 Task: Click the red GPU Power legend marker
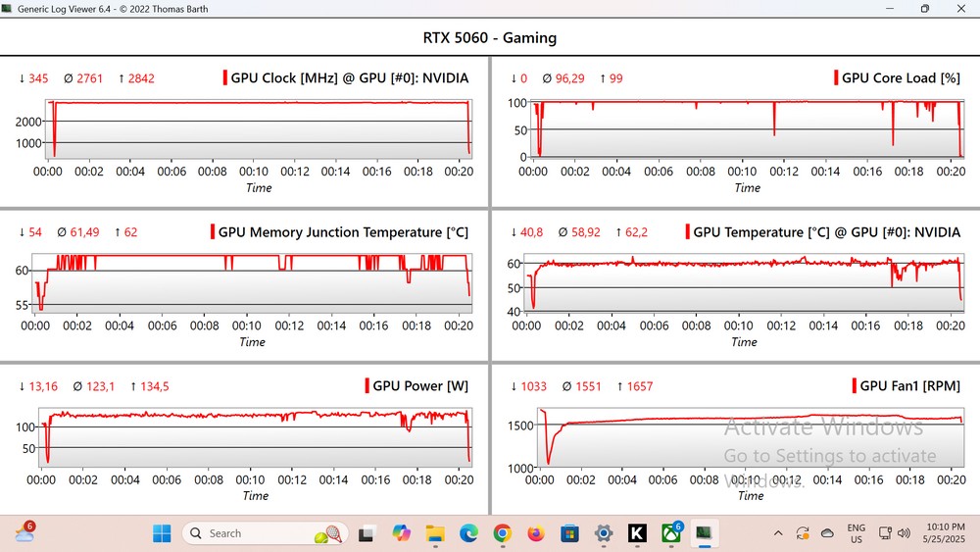point(367,386)
